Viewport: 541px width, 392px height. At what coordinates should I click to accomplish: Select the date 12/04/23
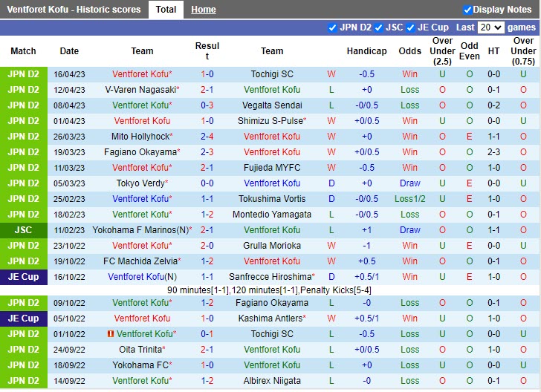[69, 90]
